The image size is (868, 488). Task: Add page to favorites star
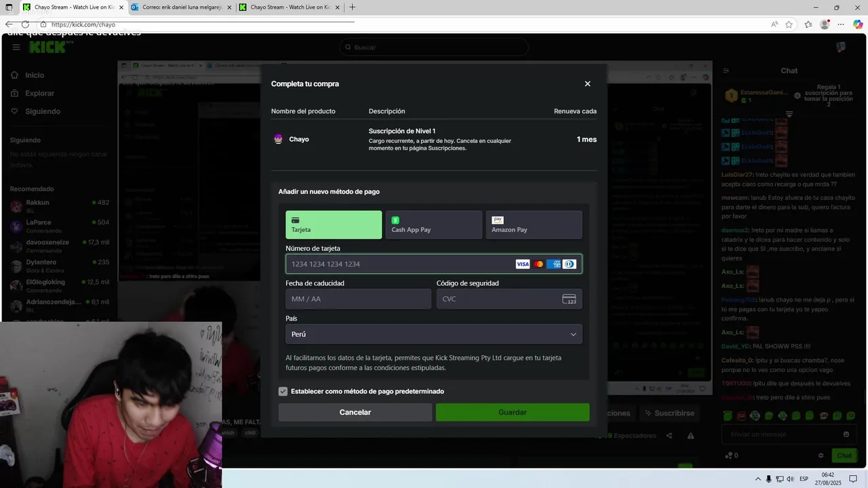tap(789, 24)
